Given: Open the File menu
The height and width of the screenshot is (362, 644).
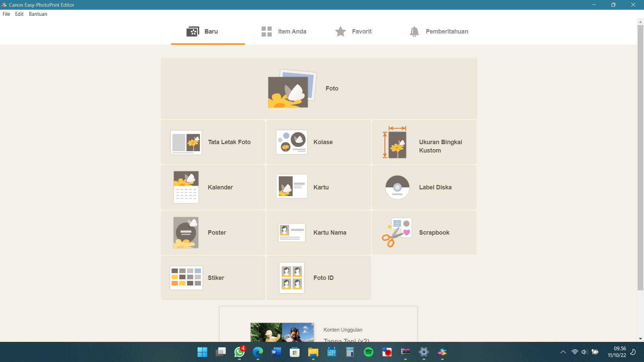Looking at the screenshot, I should (6, 14).
